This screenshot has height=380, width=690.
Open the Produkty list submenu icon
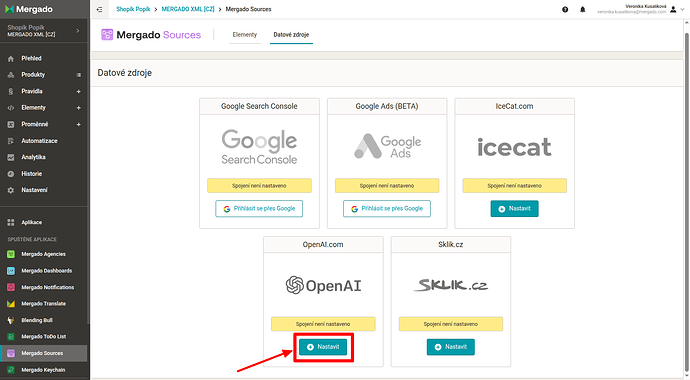[79, 75]
